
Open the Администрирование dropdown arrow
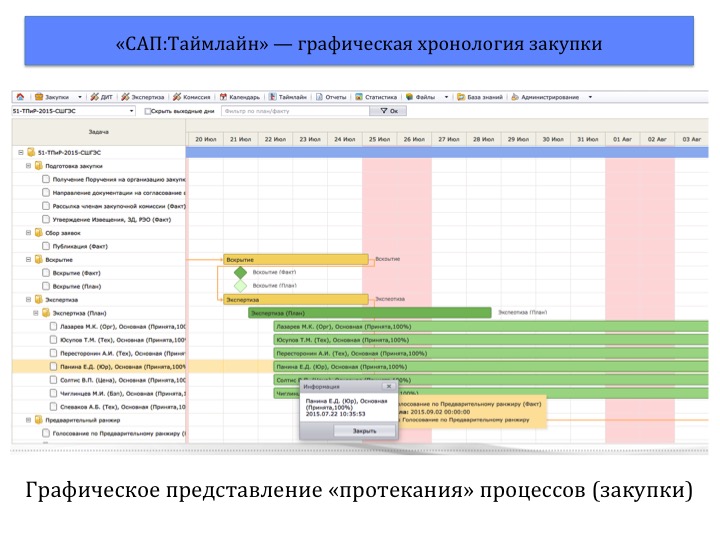[x=590, y=97]
